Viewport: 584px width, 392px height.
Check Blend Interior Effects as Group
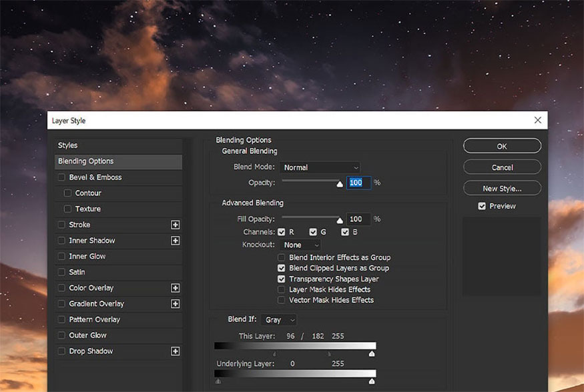281,257
